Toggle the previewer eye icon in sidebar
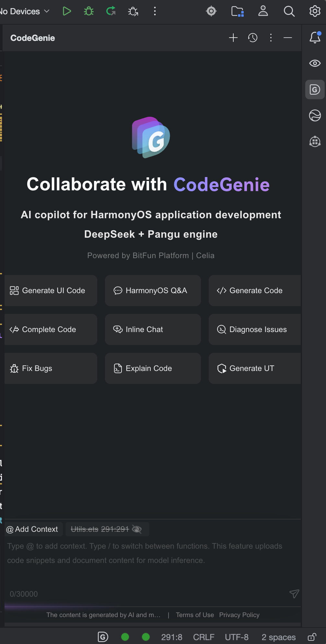 coord(315,63)
